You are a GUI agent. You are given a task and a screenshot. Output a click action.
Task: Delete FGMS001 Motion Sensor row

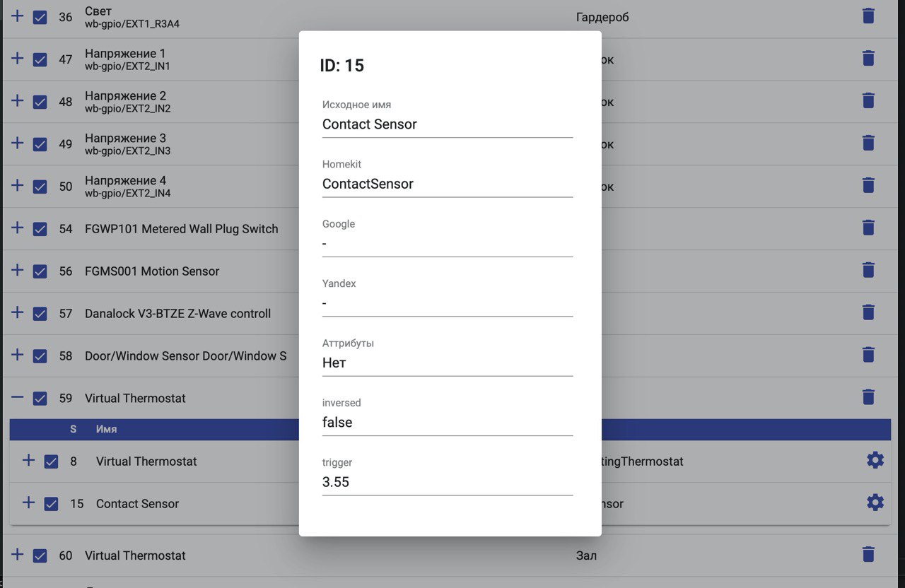(x=869, y=270)
